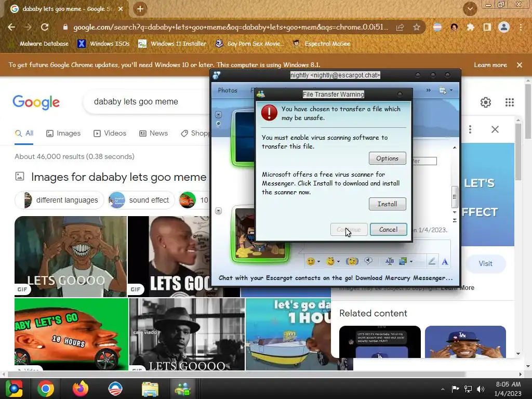The image size is (532, 399).
Task: Open cartoon LETS GOOOO GIF thumbnail
Action: tap(71, 257)
